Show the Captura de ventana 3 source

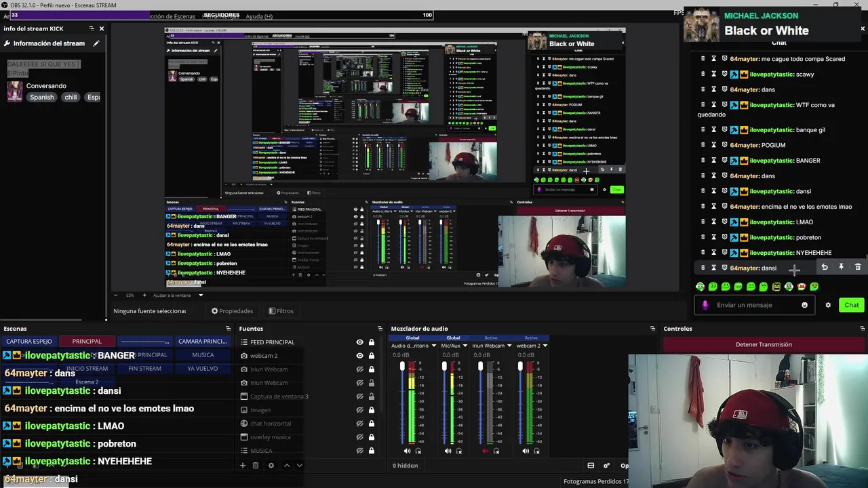(x=360, y=396)
